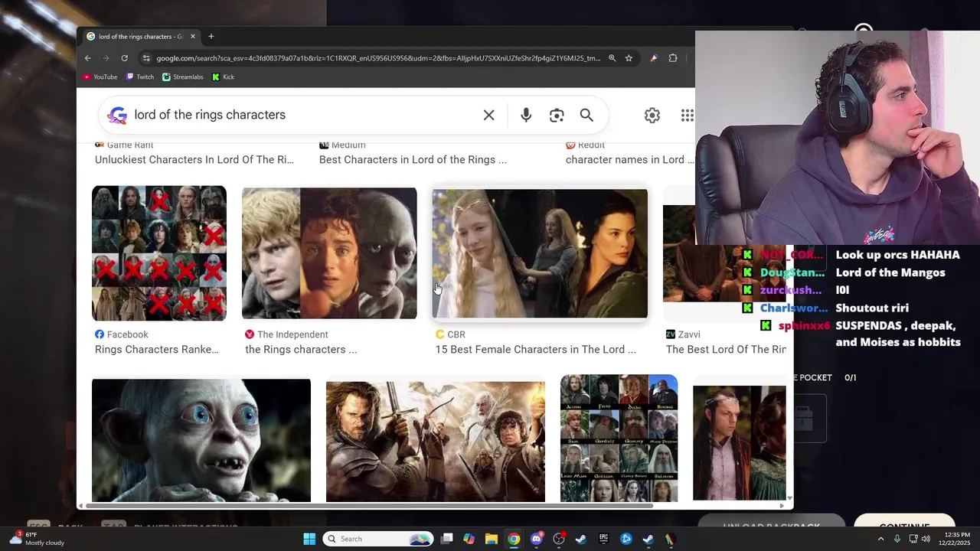View site information icon in address bar

[x=145, y=58]
